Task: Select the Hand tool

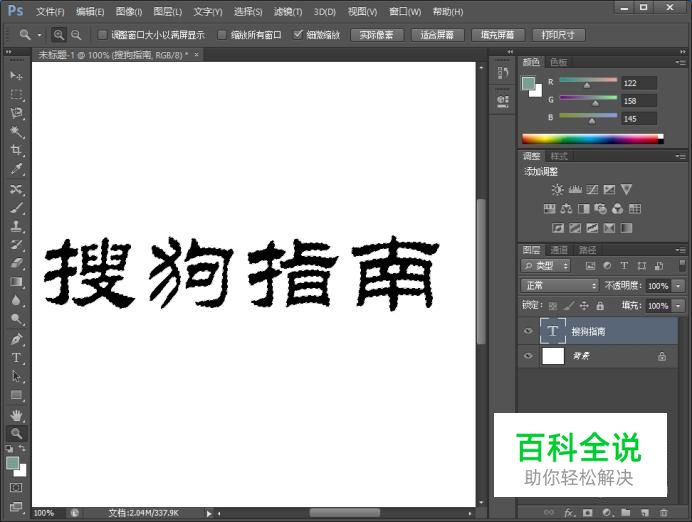Action: click(16, 415)
